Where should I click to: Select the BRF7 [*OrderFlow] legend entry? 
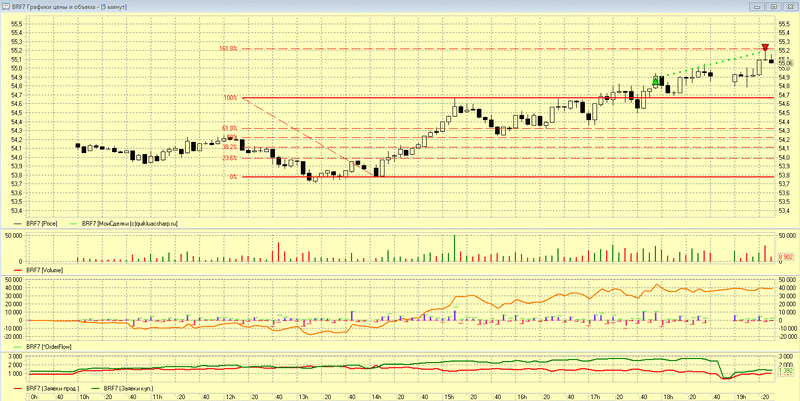pos(42,346)
